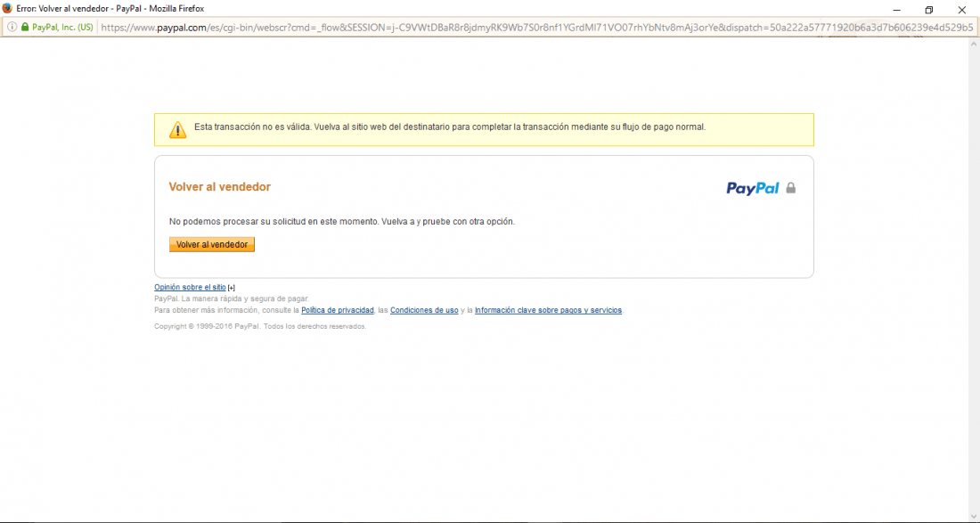The image size is (980, 523).
Task: Click the yellow warning triangle icon
Action: coord(178,129)
